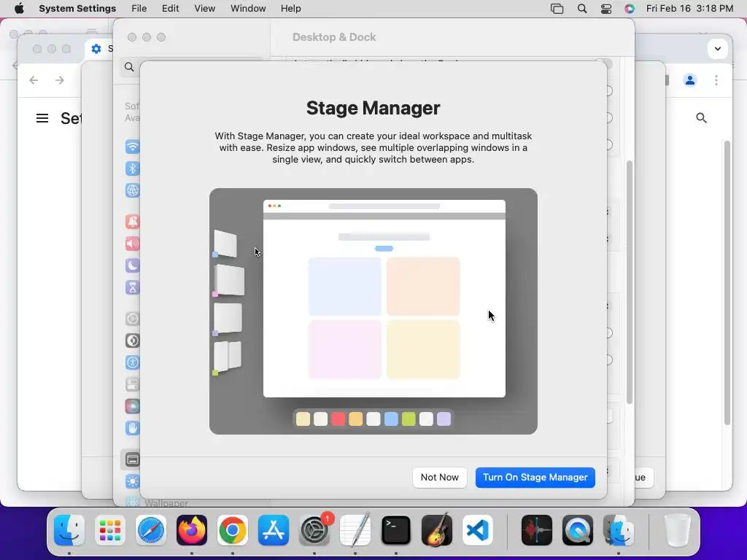Open Chrome profile avatar button
Viewport: 747px width, 560px height.
690,80
